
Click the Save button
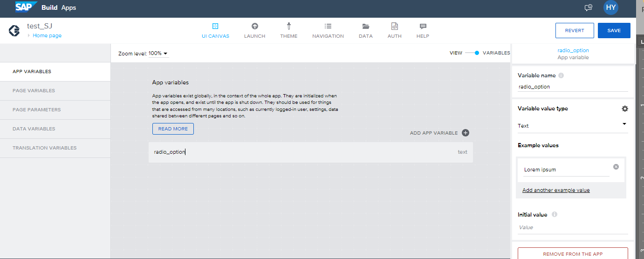[x=614, y=31]
